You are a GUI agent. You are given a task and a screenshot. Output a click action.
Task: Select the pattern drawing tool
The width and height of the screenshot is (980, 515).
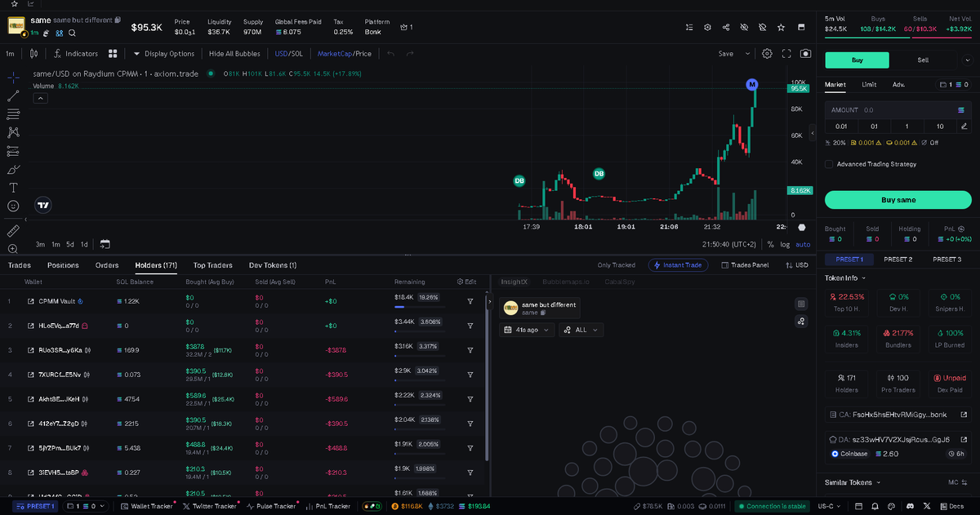[x=13, y=132]
